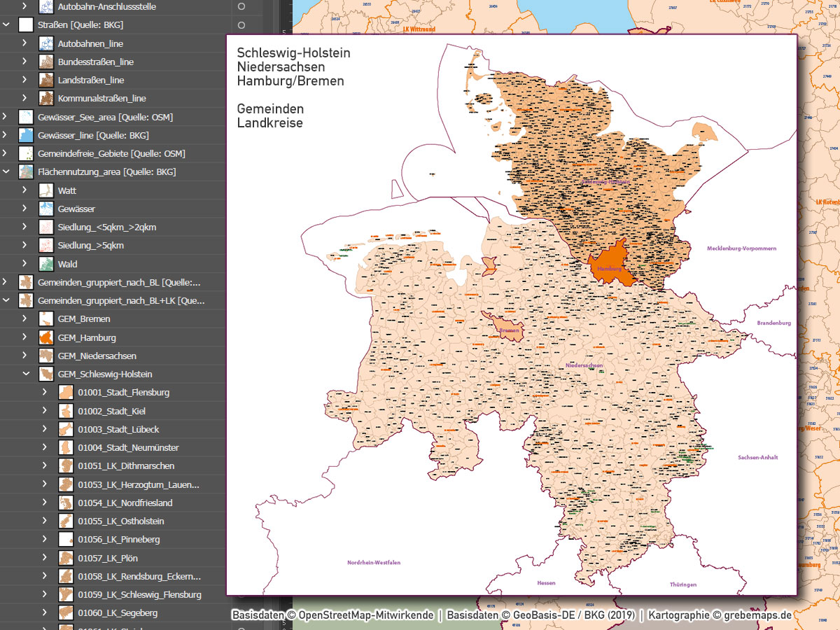Click the Autobahn-Anschlussstelle layer thumbnail

tap(45, 7)
